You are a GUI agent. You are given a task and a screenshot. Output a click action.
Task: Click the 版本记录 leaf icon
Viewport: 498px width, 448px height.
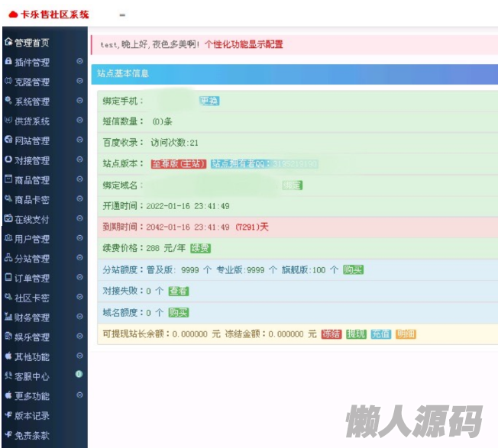point(8,414)
